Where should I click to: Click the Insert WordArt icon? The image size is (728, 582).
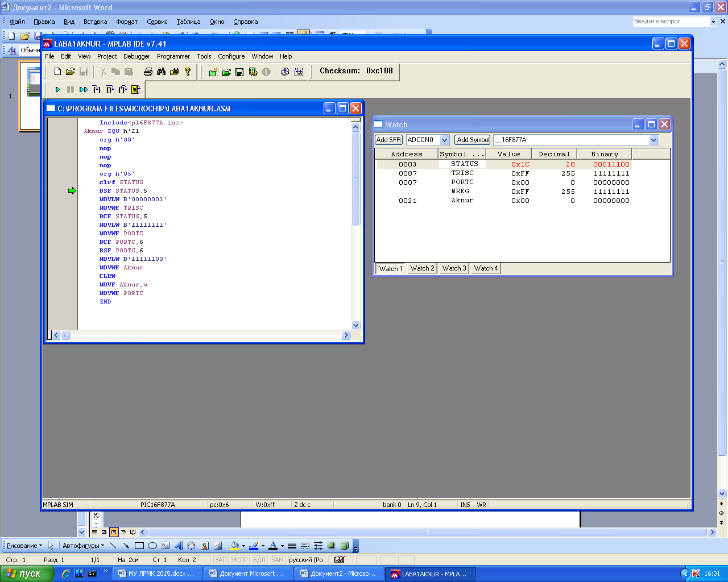(x=178, y=546)
